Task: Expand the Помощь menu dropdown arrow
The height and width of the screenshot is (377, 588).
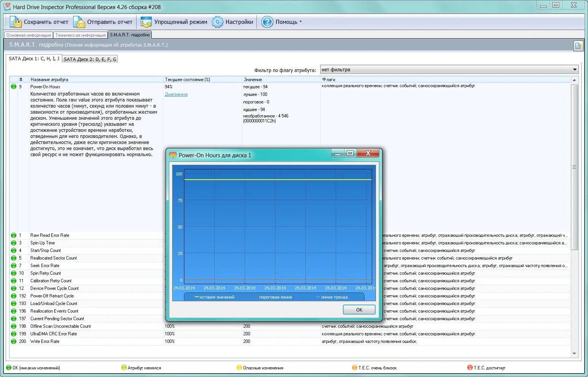Action: click(x=300, y=22)
